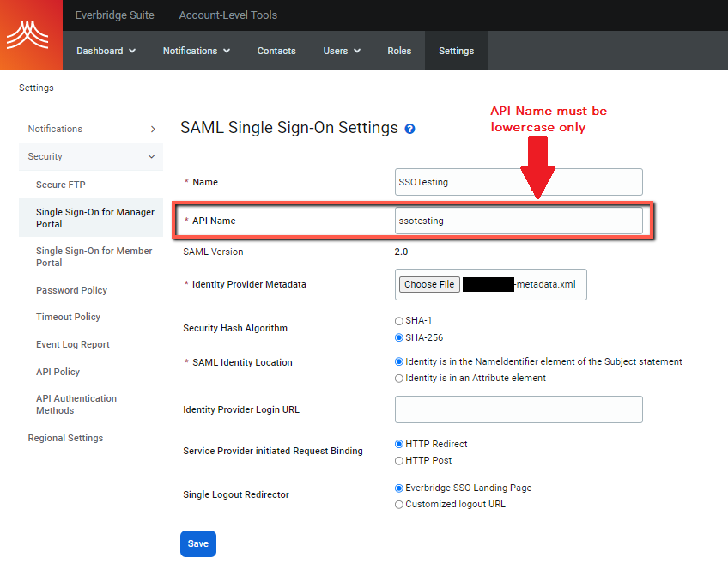Open Secure FTP settings
This screenshot has width=728, height=564.
[60, 184]
